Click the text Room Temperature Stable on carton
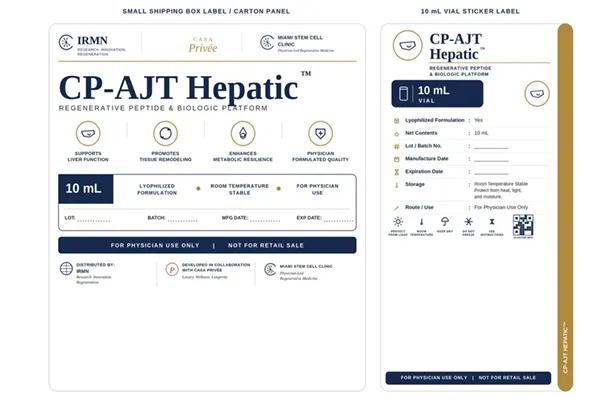 click(x=240, y=189)
